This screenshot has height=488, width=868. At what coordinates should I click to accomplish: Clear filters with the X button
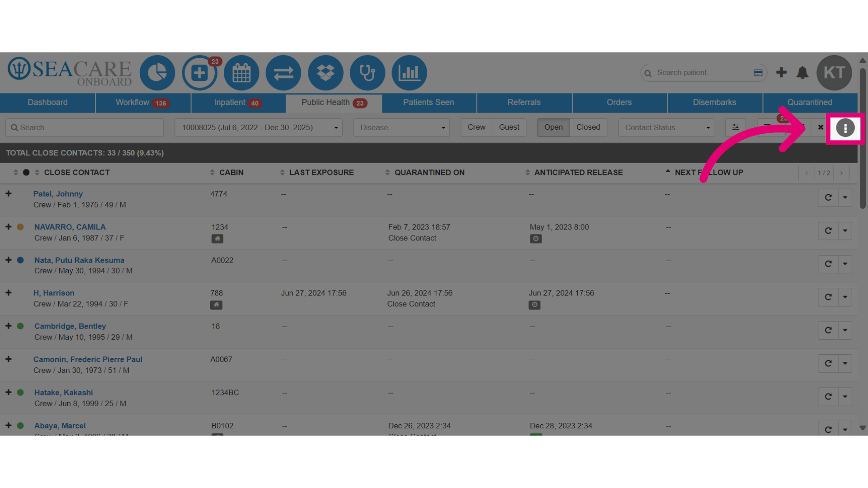tap(821, 127)
